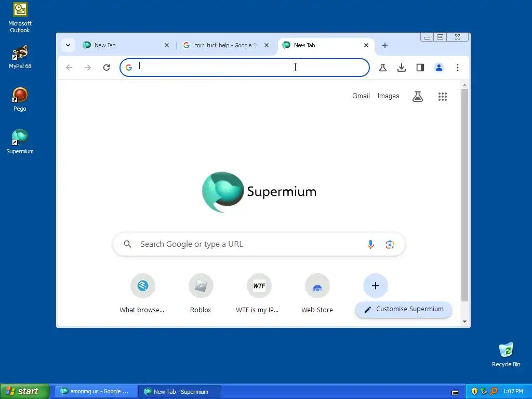Open the Web Store shortcut
Screen dimensions: 532x399
(x=317, y=294)
